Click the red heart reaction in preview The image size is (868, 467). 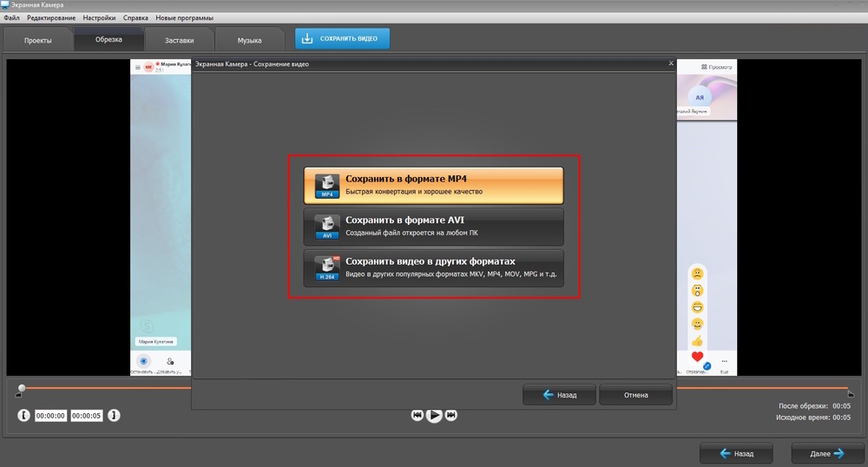pos(698,357)
